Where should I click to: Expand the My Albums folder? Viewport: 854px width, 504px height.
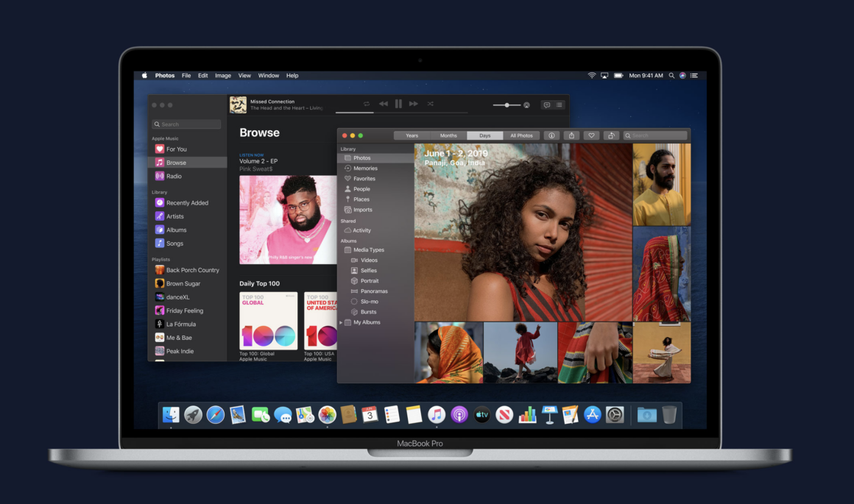341,323
